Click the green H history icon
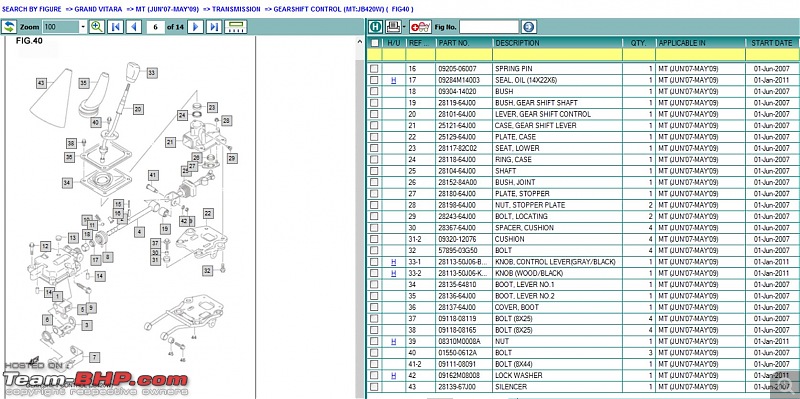800x399 pixels. (375, 27)
